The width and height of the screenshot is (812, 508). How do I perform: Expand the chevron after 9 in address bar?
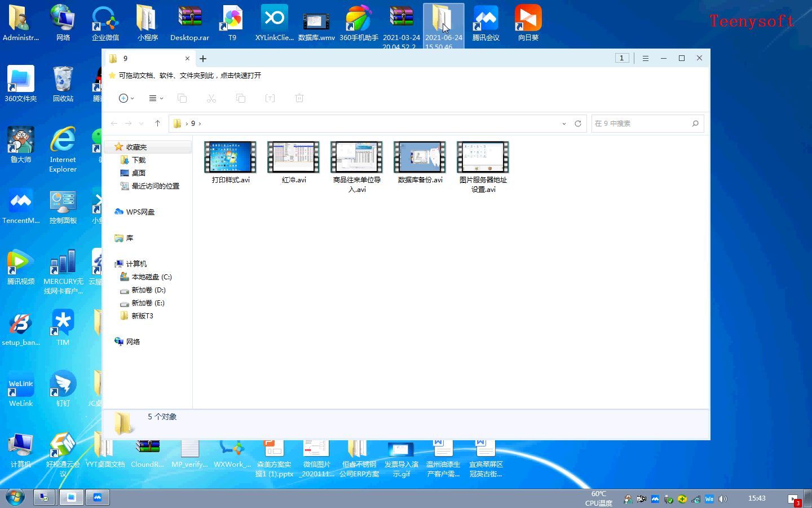coord(200,124)
